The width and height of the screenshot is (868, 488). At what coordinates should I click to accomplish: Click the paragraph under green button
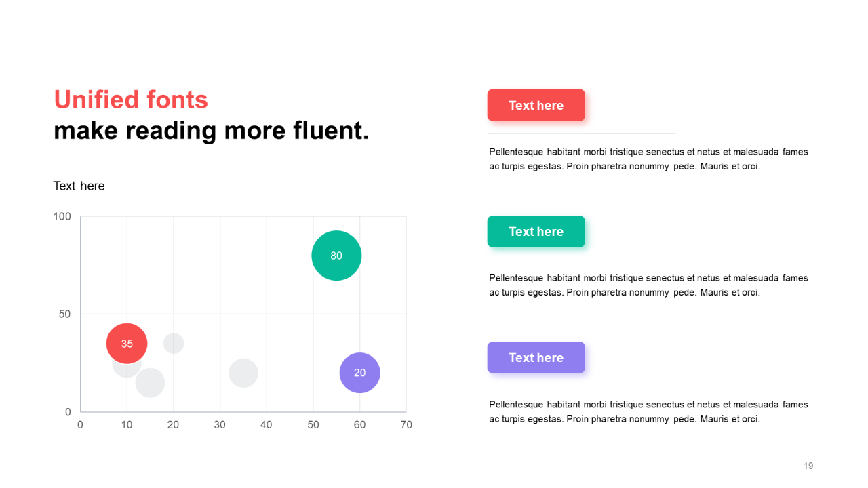click(649, 285)
